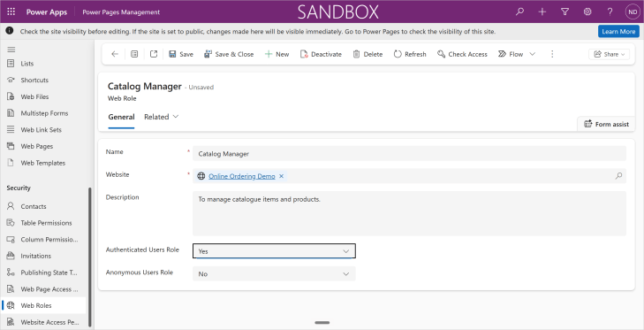644x330 pixels.
Task: Open Web Pages in the sidebar
Action: tap(43, 146)
